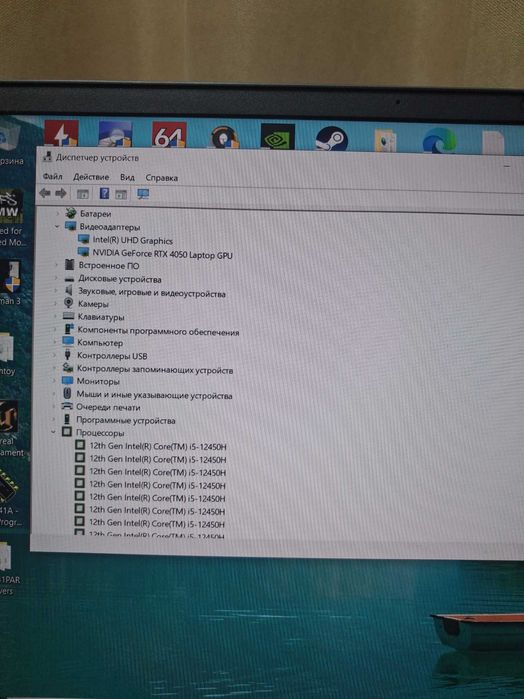The width and height of the screenshot is (524, 699).
Task: Launch the AIDA64 desktop icon
Action: tap(169, 135)
